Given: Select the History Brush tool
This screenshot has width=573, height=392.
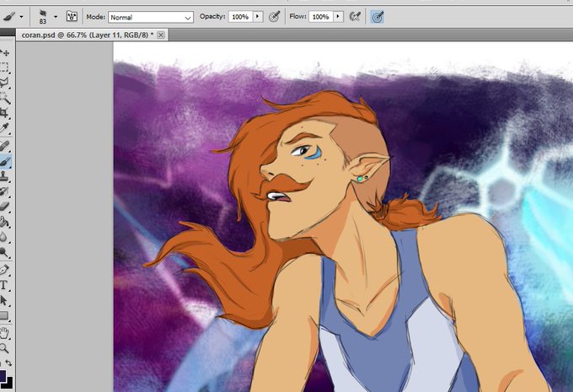Looking at the screenshot, I should [x=4, y=191].
